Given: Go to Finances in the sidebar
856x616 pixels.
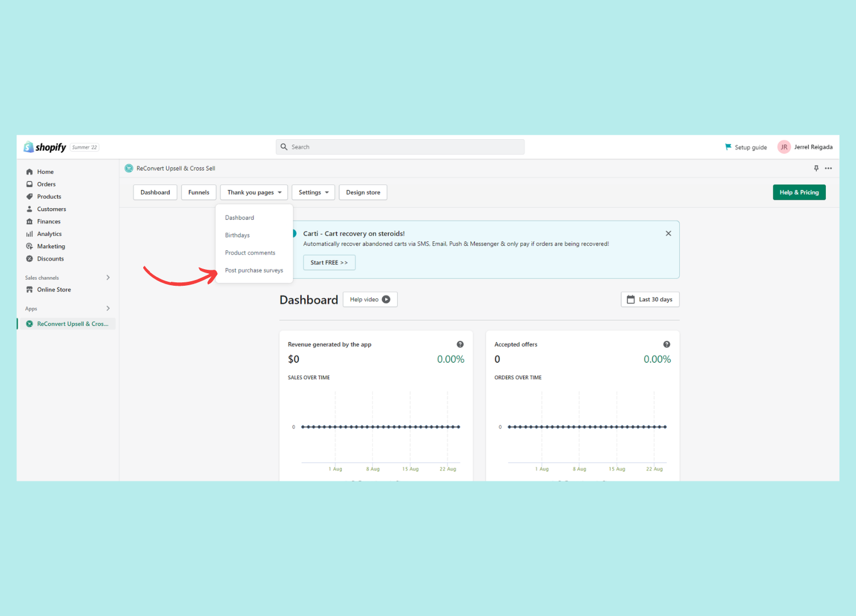Looking at the screenshot, I should click(x=49, y=221).
